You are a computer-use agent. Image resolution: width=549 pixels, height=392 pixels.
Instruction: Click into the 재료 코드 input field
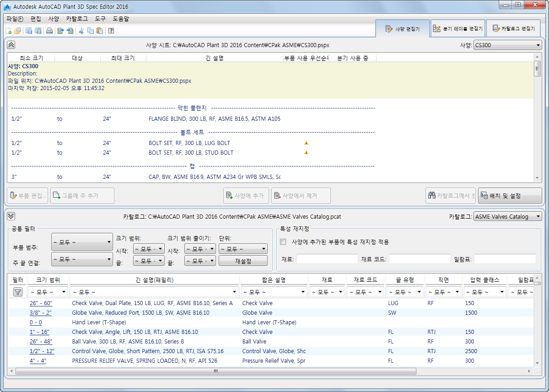420,259
